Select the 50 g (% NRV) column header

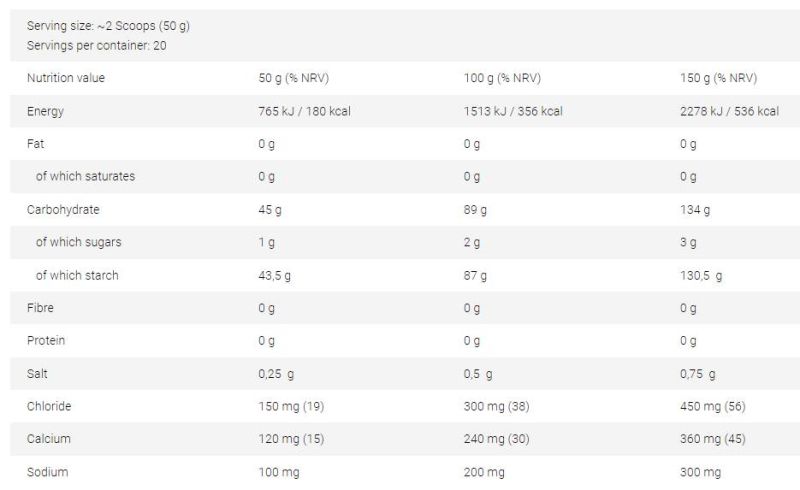293,78
